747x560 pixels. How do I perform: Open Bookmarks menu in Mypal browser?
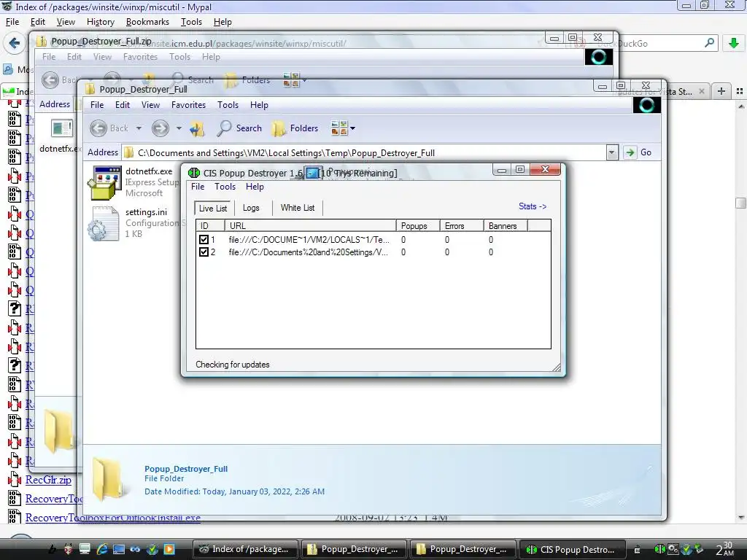[x=147, y=22]
